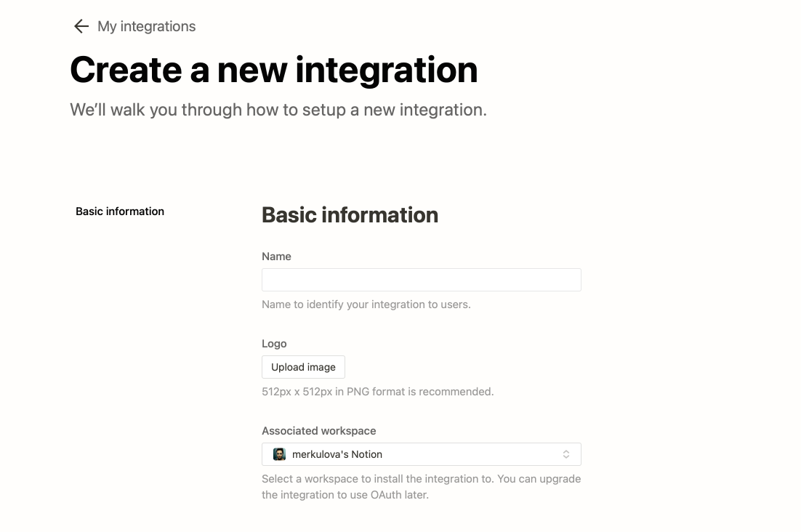Image resolution: width=801 pixels, height=532 pixels.
Task: Select the merkulova's Notion workspace text
Action: (x=337, y=454)
